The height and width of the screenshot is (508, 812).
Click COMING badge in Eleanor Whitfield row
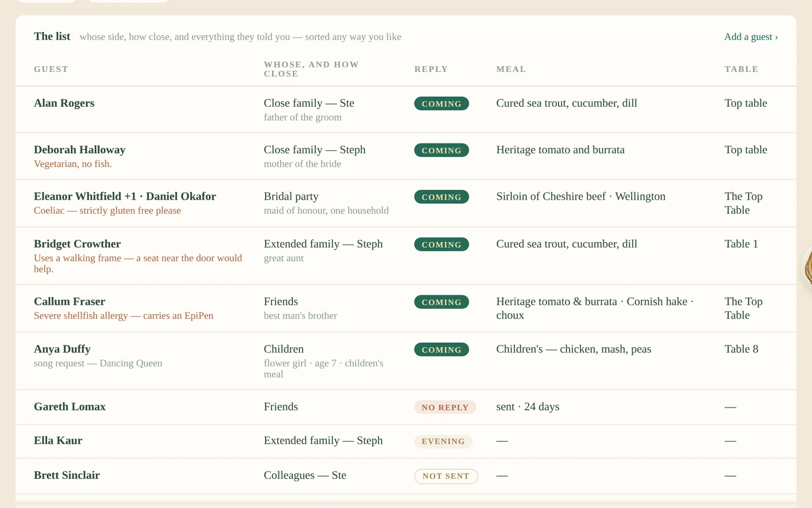pyautogui.click(x=441, y=197)
